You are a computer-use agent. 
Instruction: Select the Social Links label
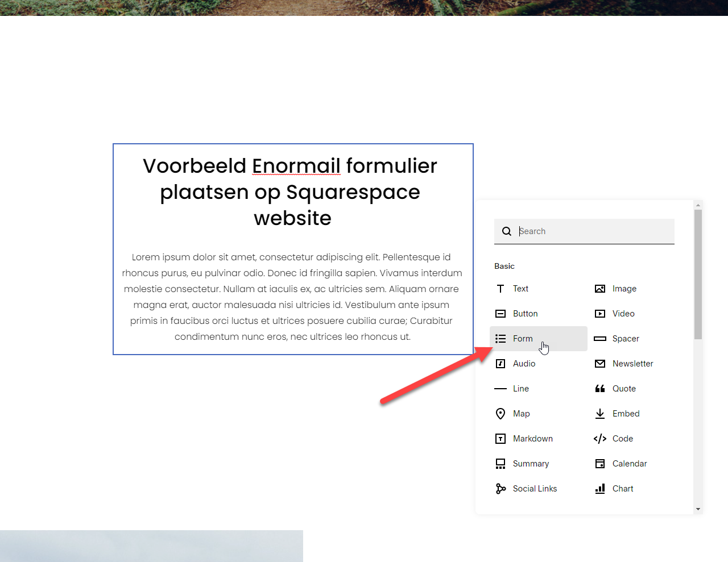pos(535,489)
